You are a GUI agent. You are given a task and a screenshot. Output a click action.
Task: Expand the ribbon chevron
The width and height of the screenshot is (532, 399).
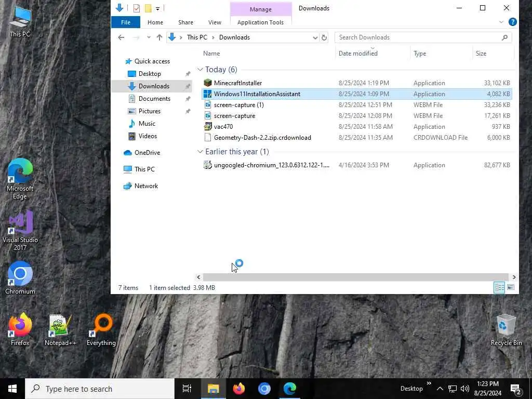501,22
